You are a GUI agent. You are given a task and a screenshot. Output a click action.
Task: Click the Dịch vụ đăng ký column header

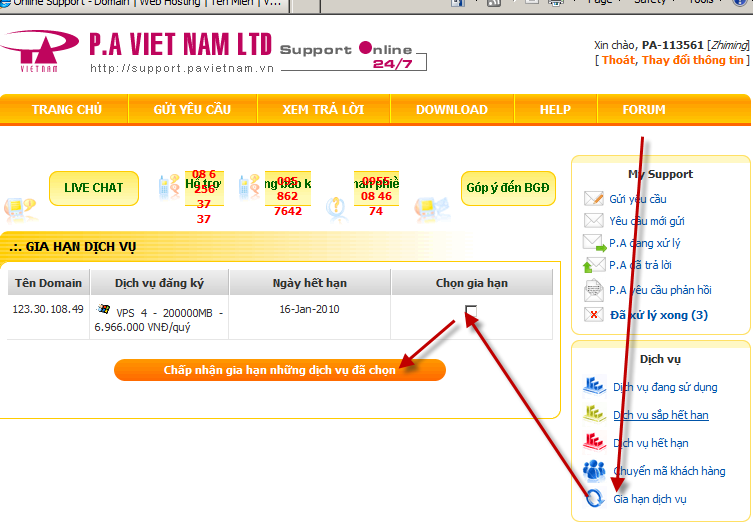159,283
